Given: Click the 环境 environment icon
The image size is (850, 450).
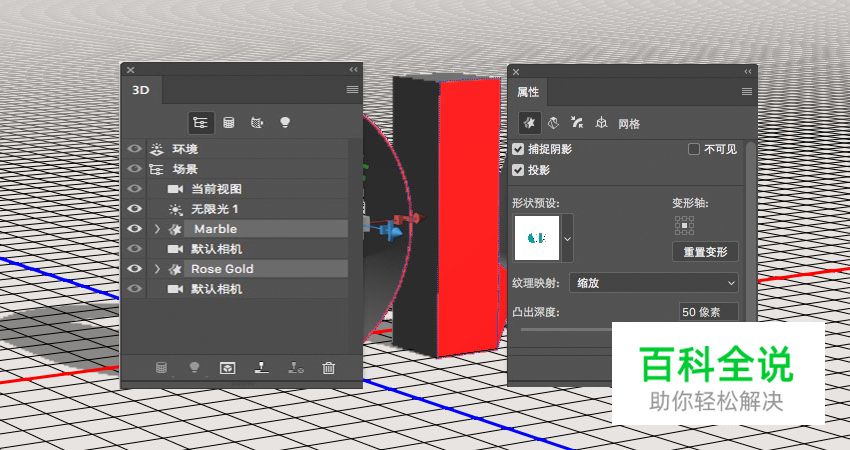Looking at the screenshot, I should 157,149.
